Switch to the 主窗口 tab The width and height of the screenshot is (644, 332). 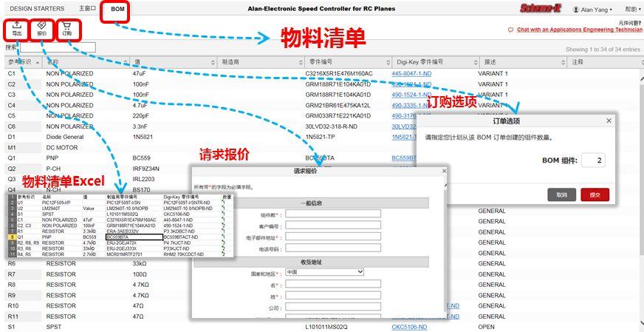pos(87,9)
